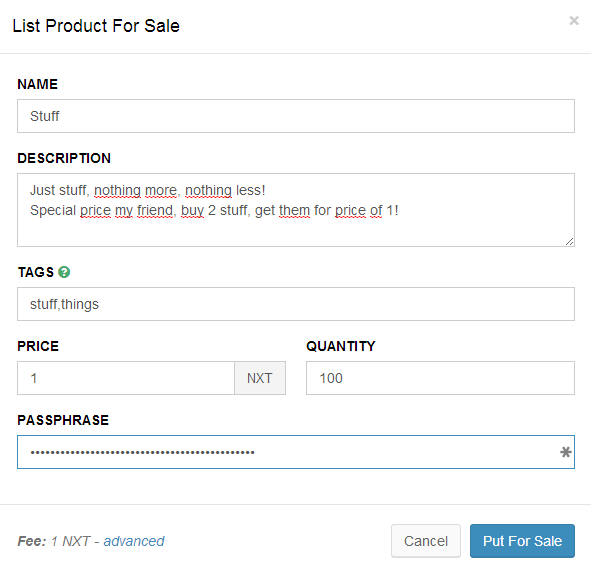Click the NAME field label

pyautogui.click(x=38, y=84)
